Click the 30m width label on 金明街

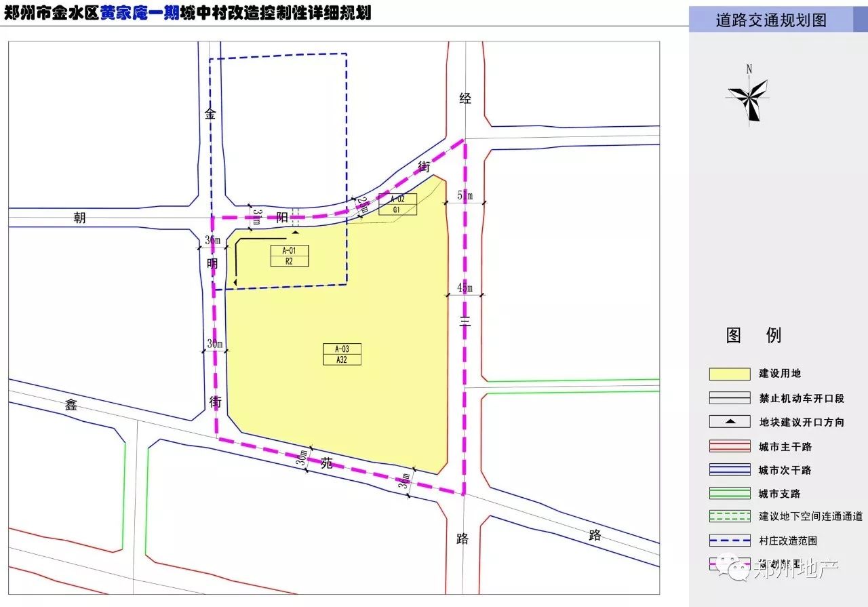(215, 345)
